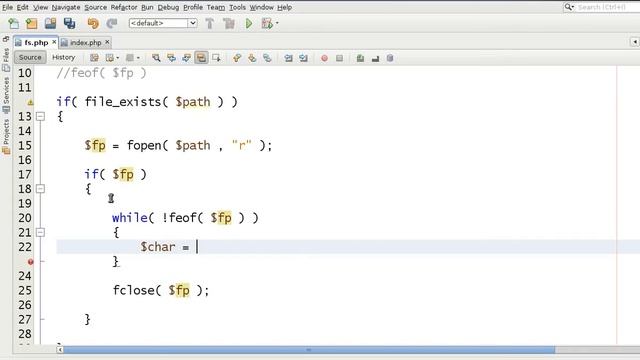Click the Comment icon in the editor toolbar
Viewport: 640px width, 360px height.
coord(360,58)
